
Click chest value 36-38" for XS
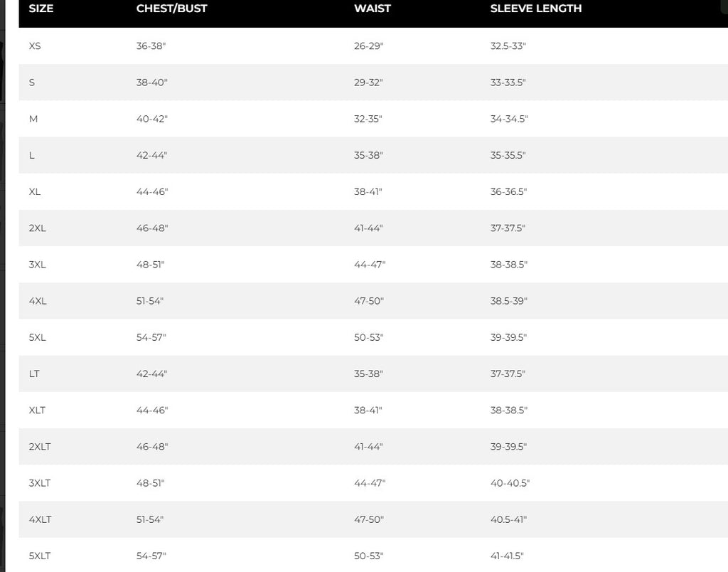point(151,46)
